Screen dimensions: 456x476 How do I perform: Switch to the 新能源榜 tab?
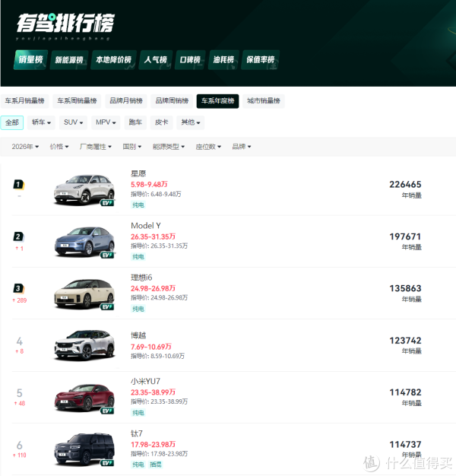click(69, 60)
